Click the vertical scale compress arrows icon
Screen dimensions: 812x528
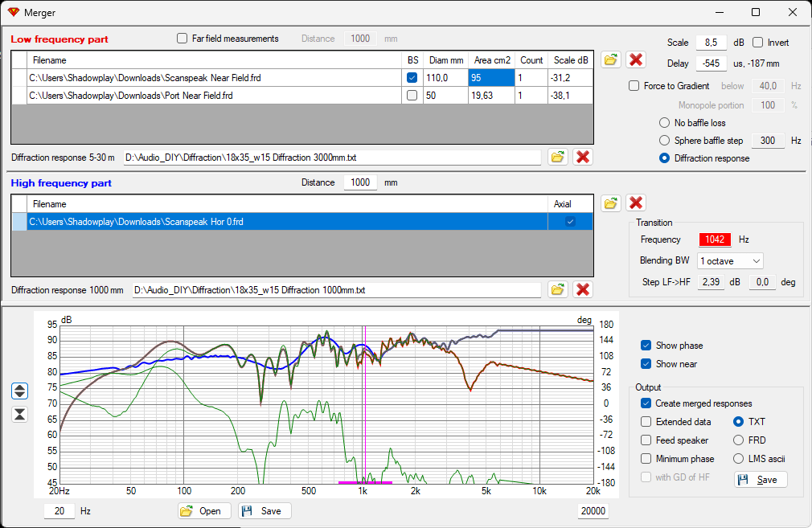click(x=19, y=414)
